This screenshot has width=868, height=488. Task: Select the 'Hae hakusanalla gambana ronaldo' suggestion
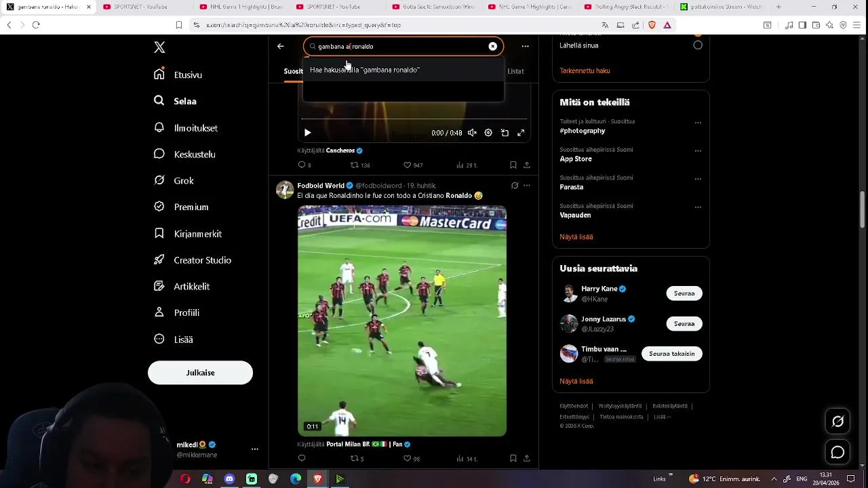click(403, 70)
